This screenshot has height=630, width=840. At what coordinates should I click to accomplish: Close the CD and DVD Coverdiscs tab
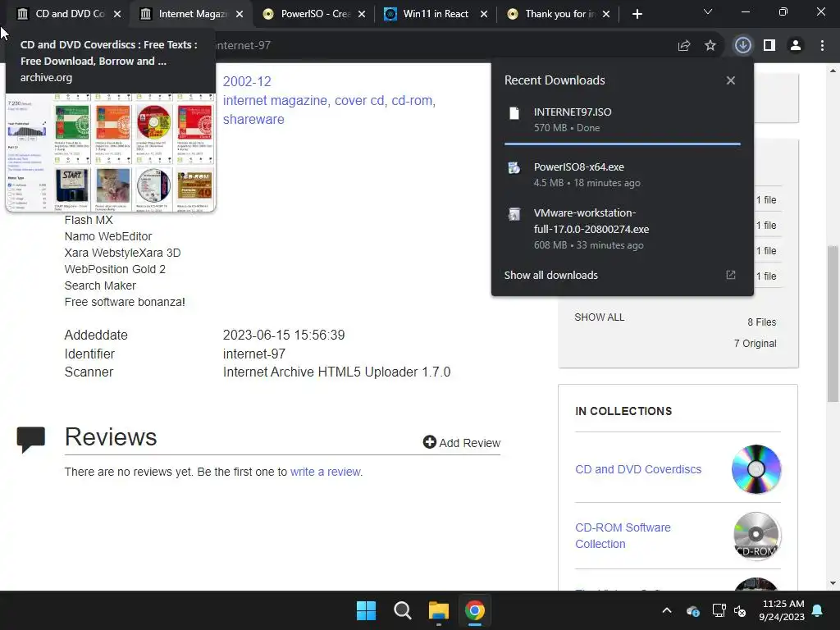[116, 14]
